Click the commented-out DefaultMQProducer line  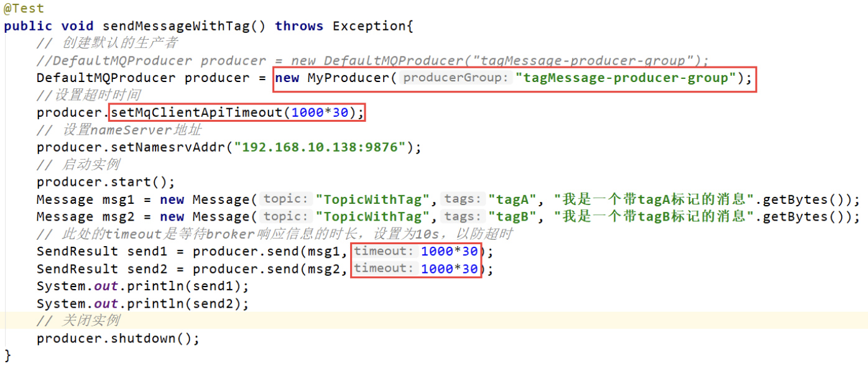[x=372, y=61]
